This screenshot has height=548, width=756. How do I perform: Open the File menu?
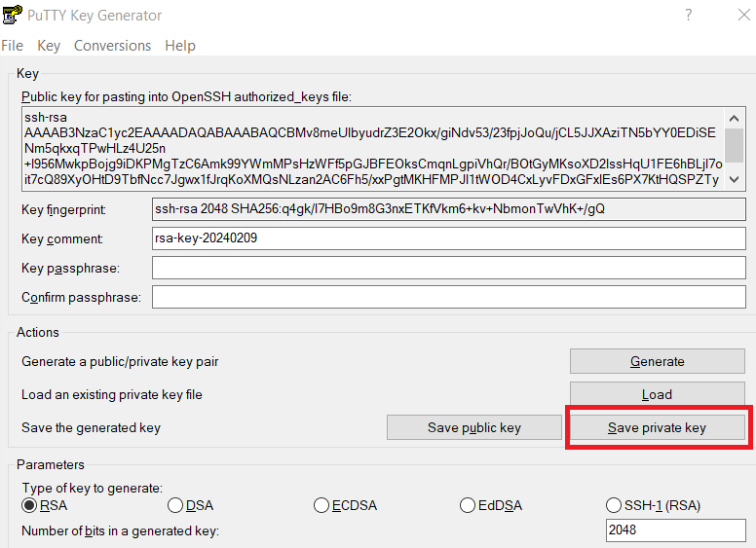[13, 46]
